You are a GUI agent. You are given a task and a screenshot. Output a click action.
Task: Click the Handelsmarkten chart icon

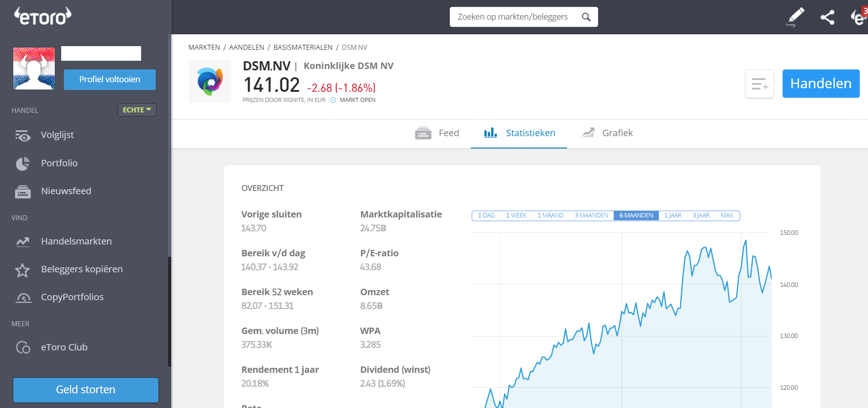click(22, 242)
